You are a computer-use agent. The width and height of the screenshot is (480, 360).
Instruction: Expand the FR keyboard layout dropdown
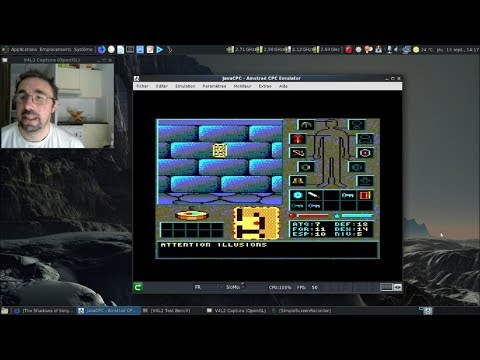point(208,287)
